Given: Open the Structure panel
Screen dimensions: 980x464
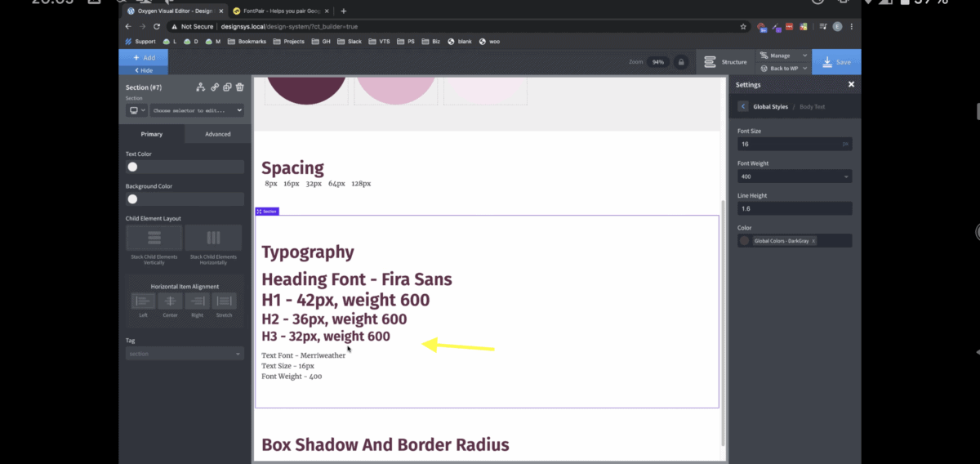Looking at the screenshot, I should (725, 62).
